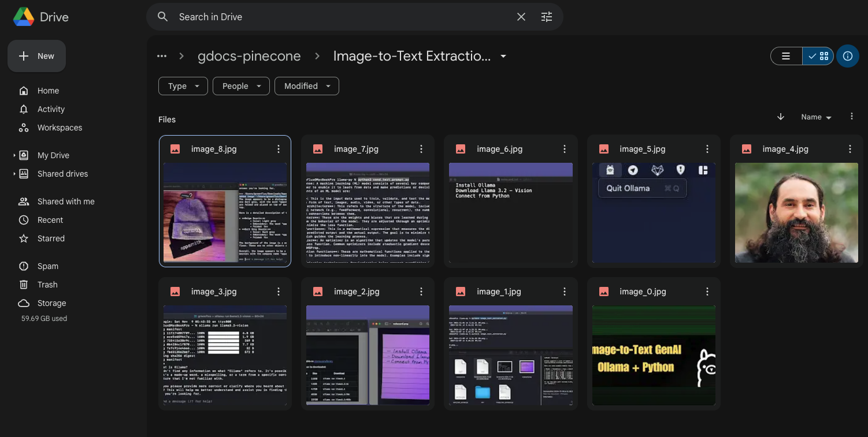Open the Modified filter dropdown
The height and width of the screenshot is (437, 868).
(306, 86)
